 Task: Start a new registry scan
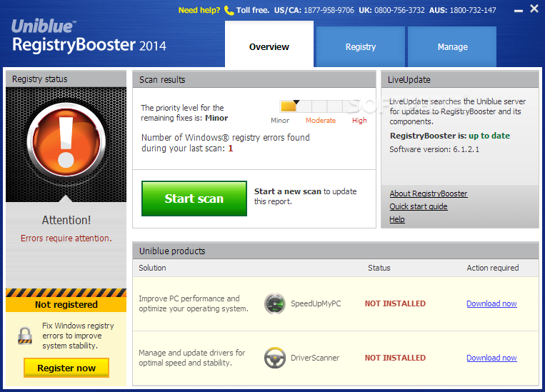point(194,198)
